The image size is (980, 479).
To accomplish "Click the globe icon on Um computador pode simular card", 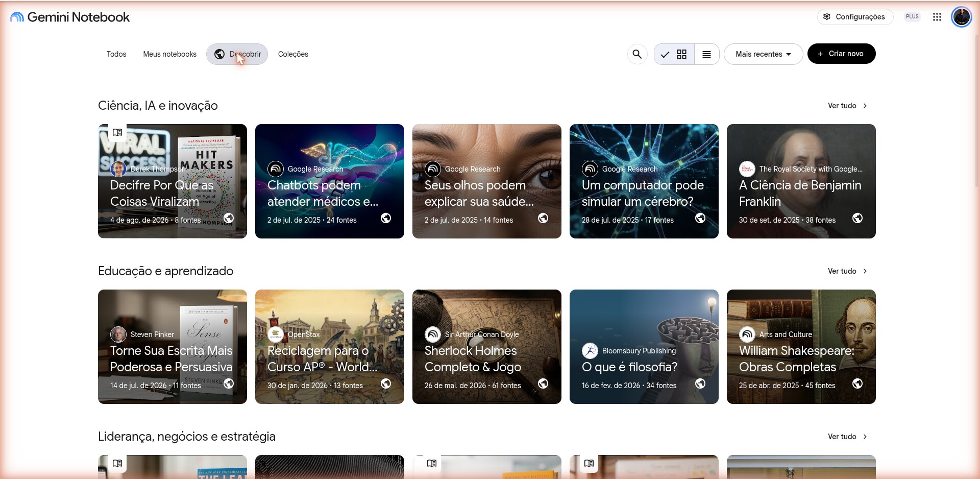I will [x=700, y=218].
